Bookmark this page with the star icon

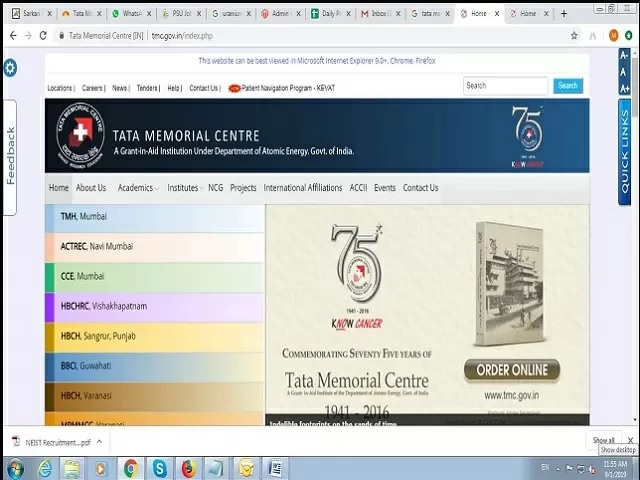coord(574,35)
